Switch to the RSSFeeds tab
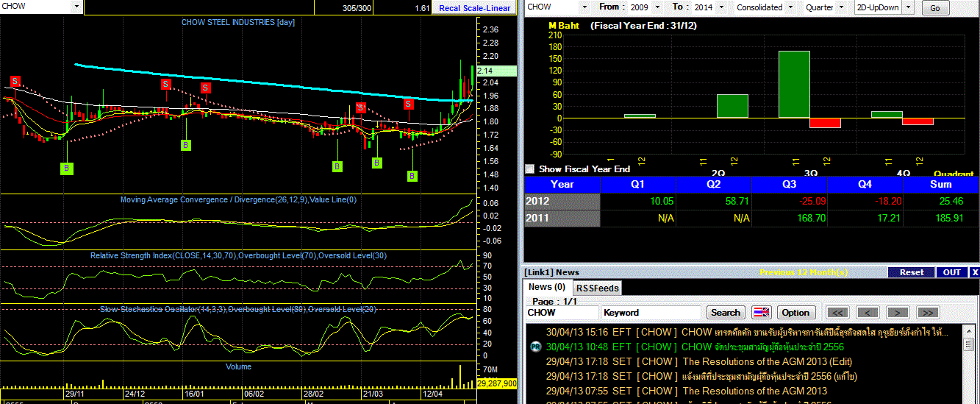 tap(597, 288)
